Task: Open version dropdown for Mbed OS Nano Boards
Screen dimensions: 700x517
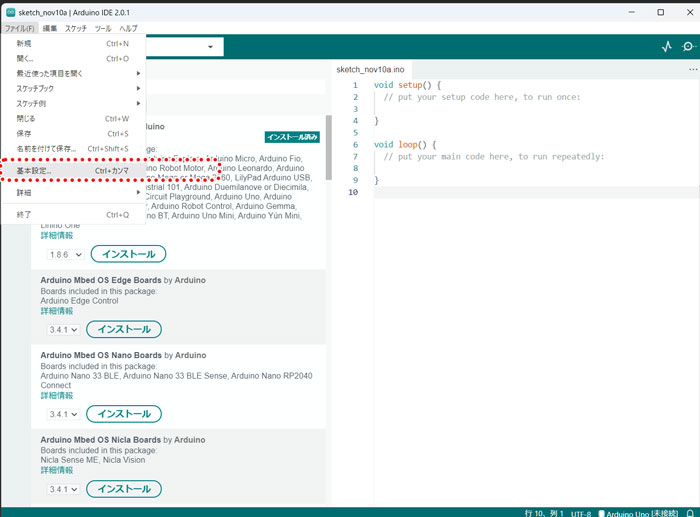Action: point(63,414)
